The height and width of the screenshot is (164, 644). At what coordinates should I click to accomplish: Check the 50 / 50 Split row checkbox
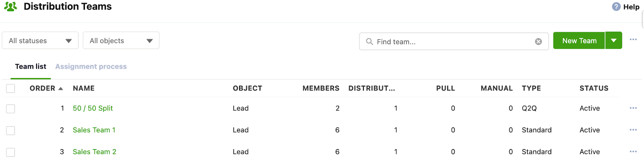[10, 109]
